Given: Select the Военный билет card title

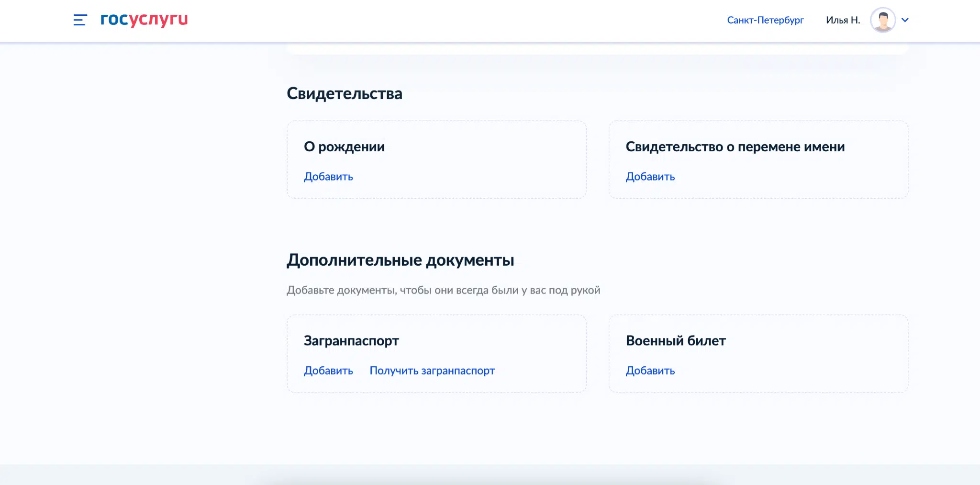Looking at the screenshot, I should click(676, 341).
